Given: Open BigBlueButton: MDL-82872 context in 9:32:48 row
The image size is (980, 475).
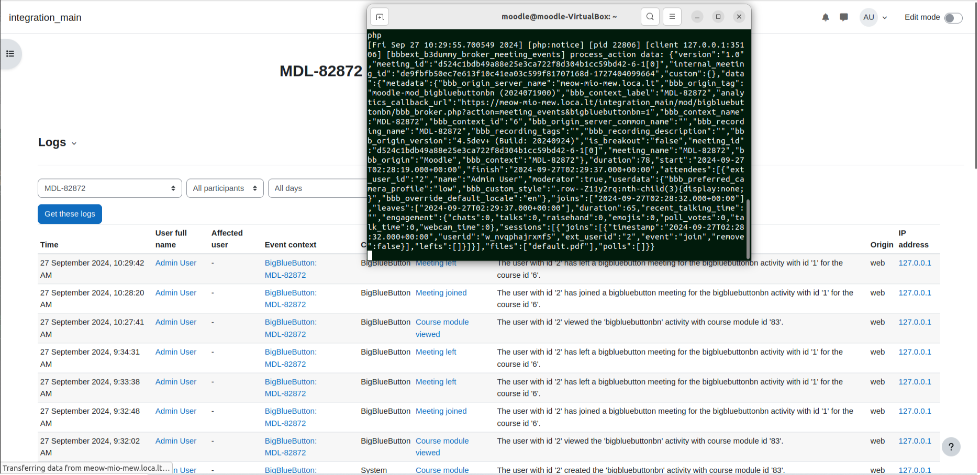Looking at the screenshot, I should pos(291,417).
